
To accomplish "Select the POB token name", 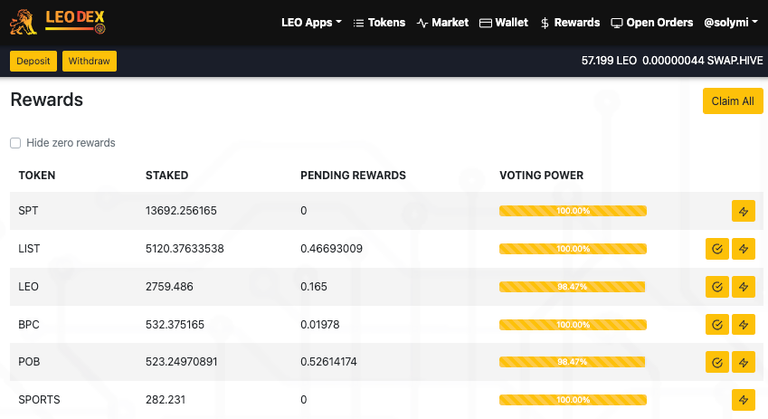I will pyautogui.click(x=29, y=362).
